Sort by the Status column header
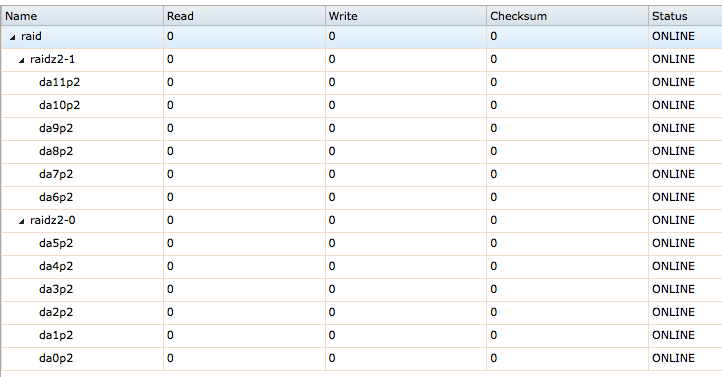The height and width of the screenshot is (377, 722). point(685,16)
